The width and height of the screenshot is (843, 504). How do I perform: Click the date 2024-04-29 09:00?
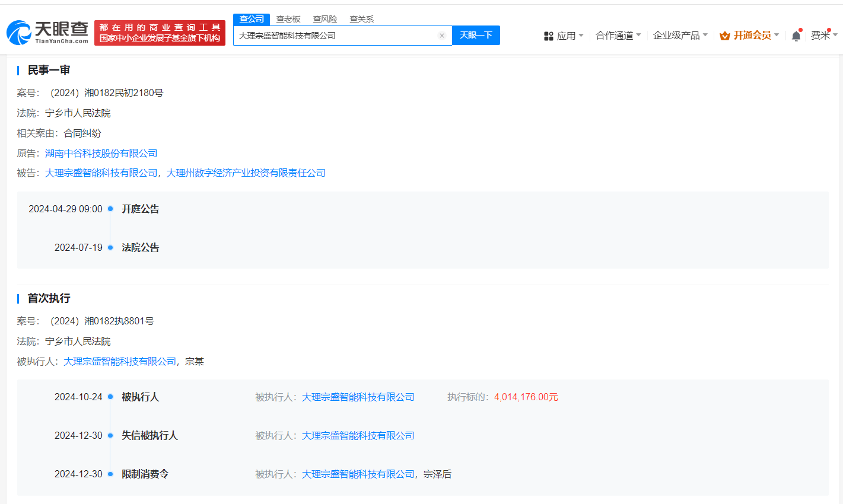coord(65,209)
